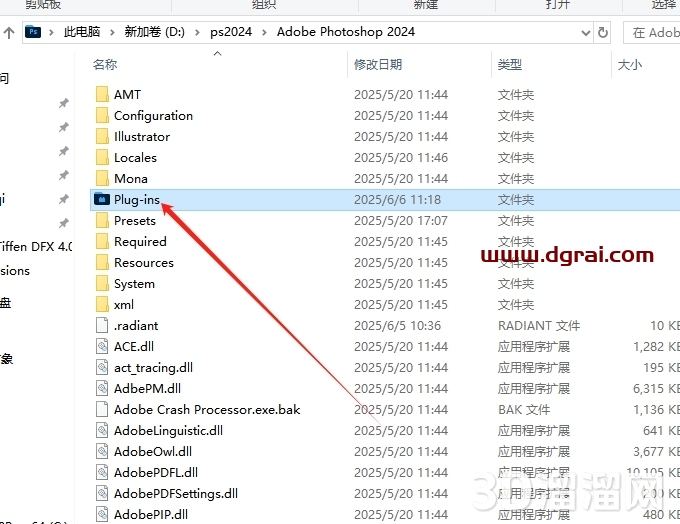Click 新加卷 (D:) in the breadcrumb
The height and width of the screenshot is (524, 680).
coord(154,32)
